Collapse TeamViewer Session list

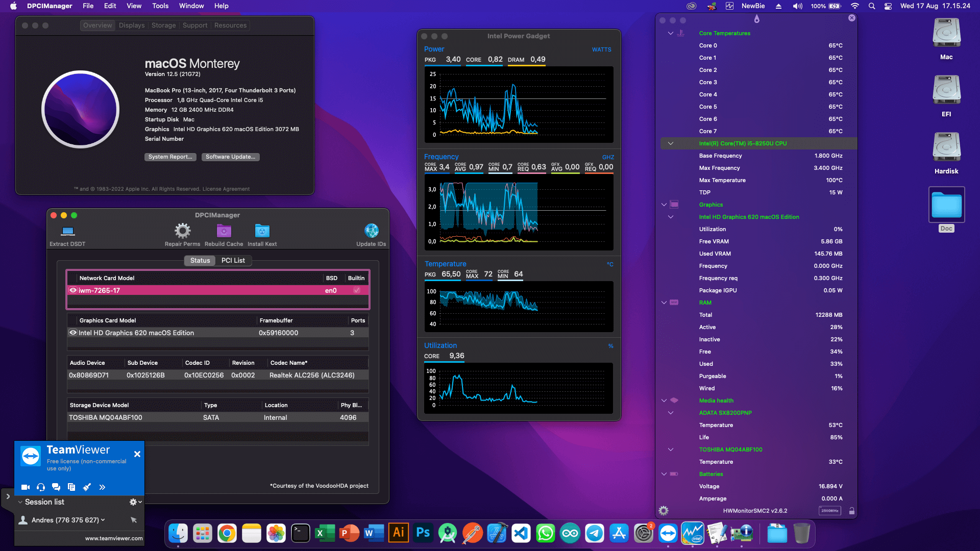[x=20, y=502]
